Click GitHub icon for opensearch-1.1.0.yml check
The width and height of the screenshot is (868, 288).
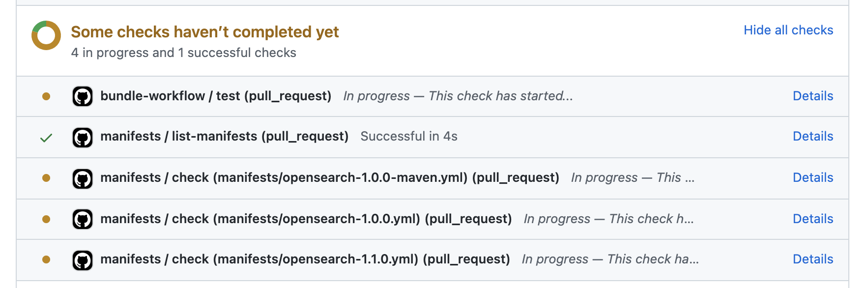pos(83,260)
